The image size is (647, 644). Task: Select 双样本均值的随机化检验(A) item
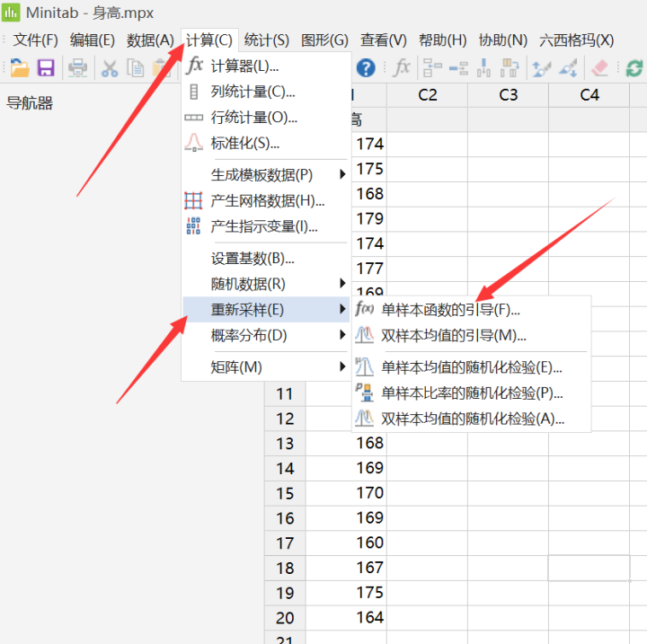pyautogui.click(x=471, y=419)
